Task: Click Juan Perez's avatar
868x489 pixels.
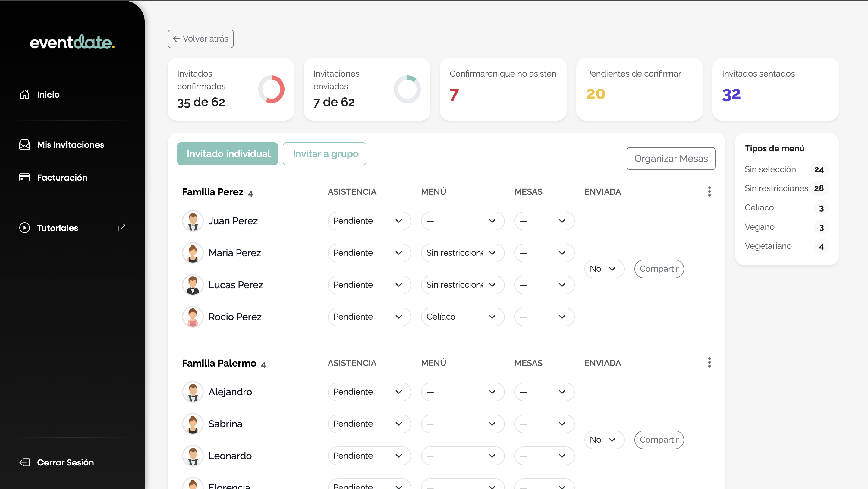Action: coord(193,221)
